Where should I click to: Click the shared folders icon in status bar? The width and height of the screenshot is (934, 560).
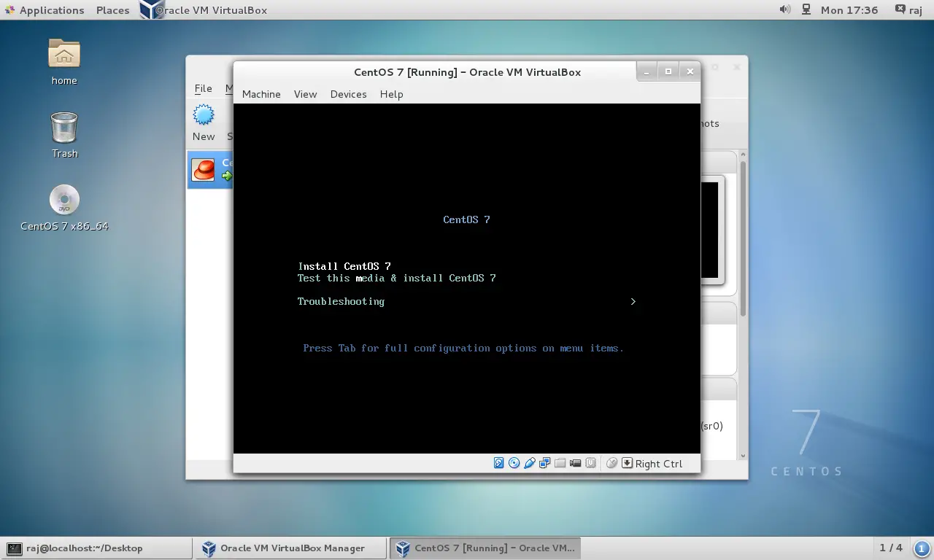click(560, 463)
